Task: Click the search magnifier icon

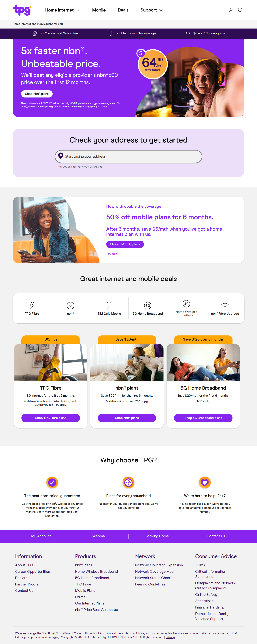Action: point(241,10)
